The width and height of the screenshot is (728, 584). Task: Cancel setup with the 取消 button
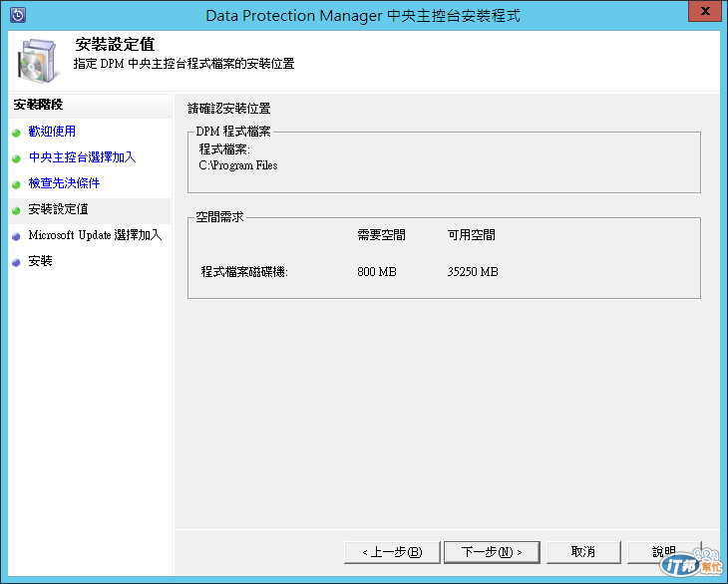[583, 552]
